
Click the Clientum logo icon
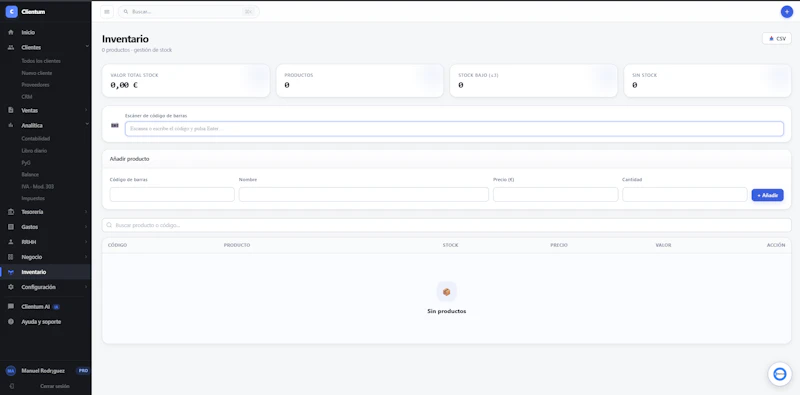click(x=11, y=12)
